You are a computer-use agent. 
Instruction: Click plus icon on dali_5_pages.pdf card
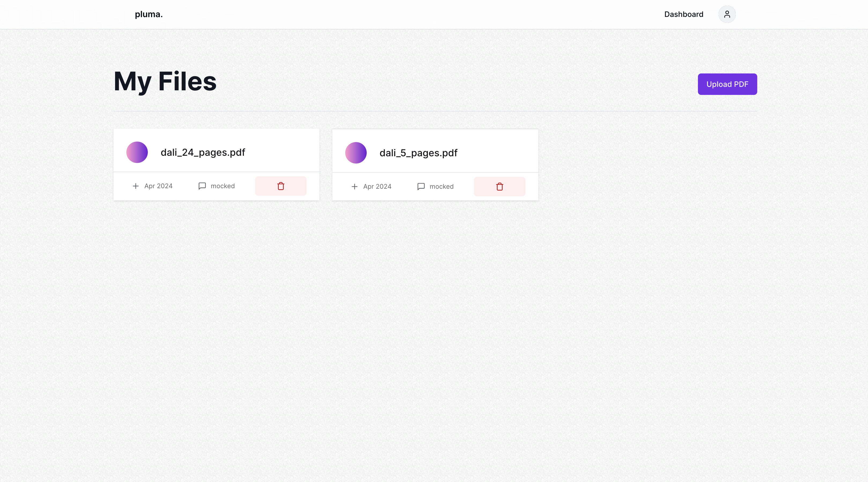355,187
